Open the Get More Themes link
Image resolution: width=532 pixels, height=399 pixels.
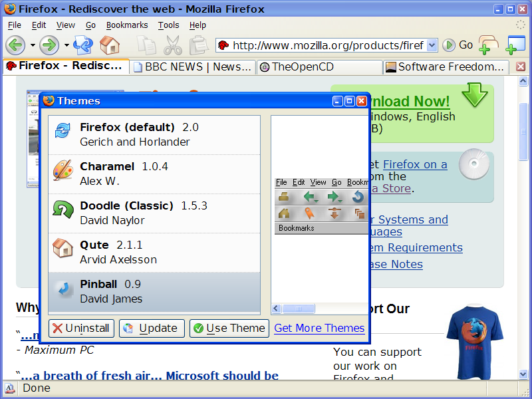coord(319,328)
